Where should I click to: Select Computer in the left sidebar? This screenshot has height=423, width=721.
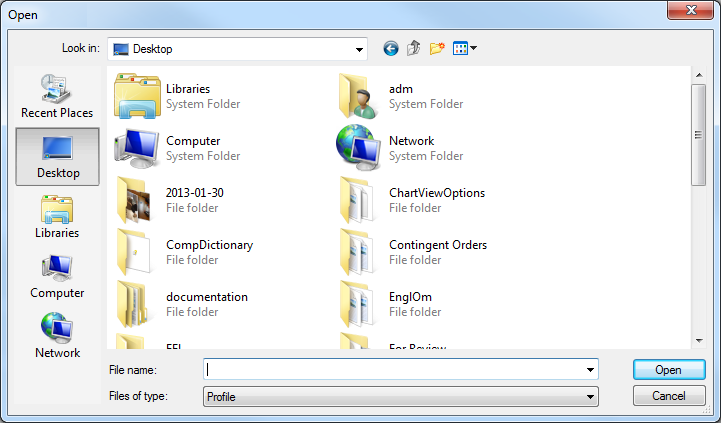(57, 276)
